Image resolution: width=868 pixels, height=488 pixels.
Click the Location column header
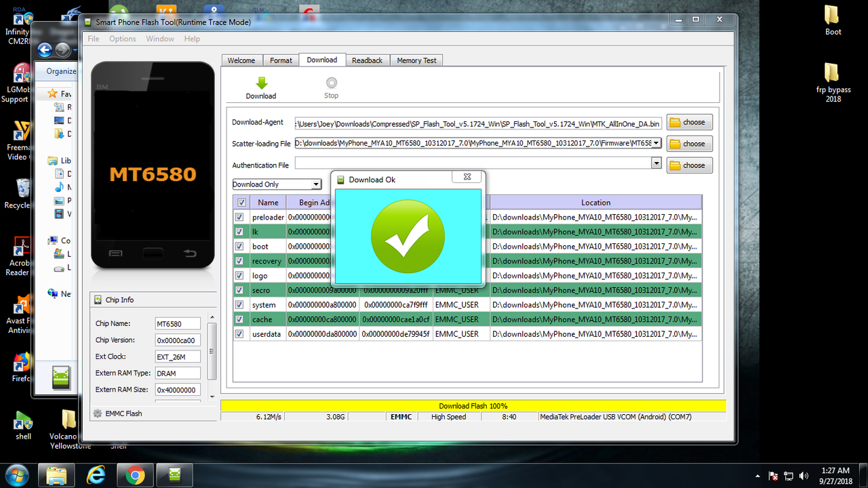595,202
